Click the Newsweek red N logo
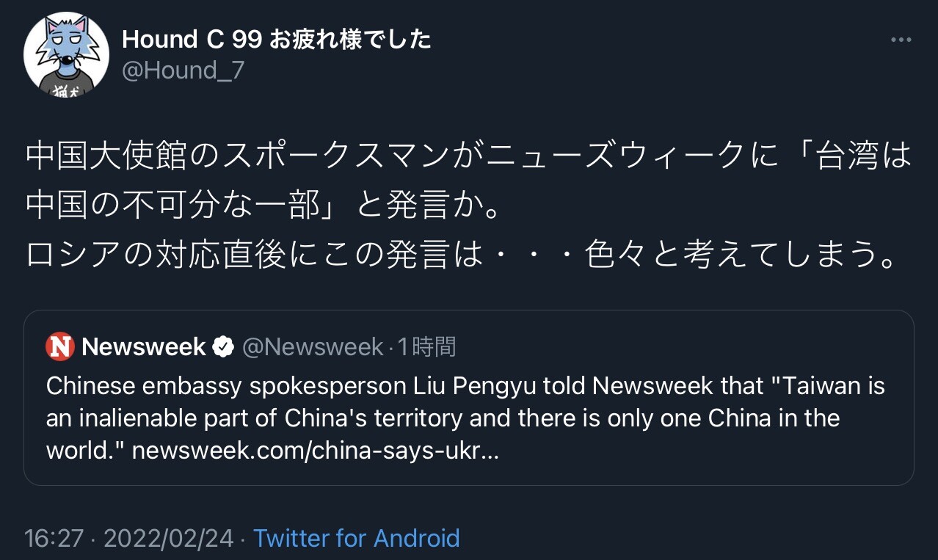This screenshot has width=938, height=560. 59,346
